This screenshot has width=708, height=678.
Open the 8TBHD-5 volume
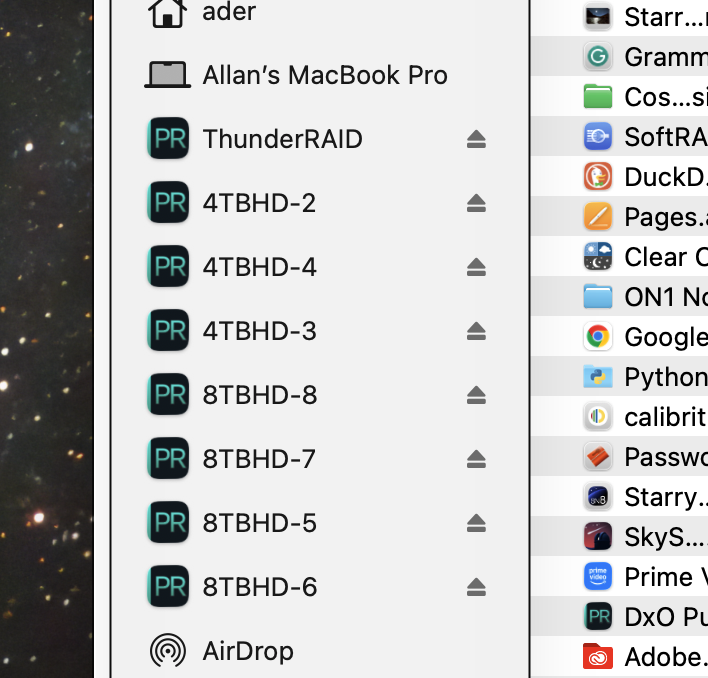tap(259, 523)
